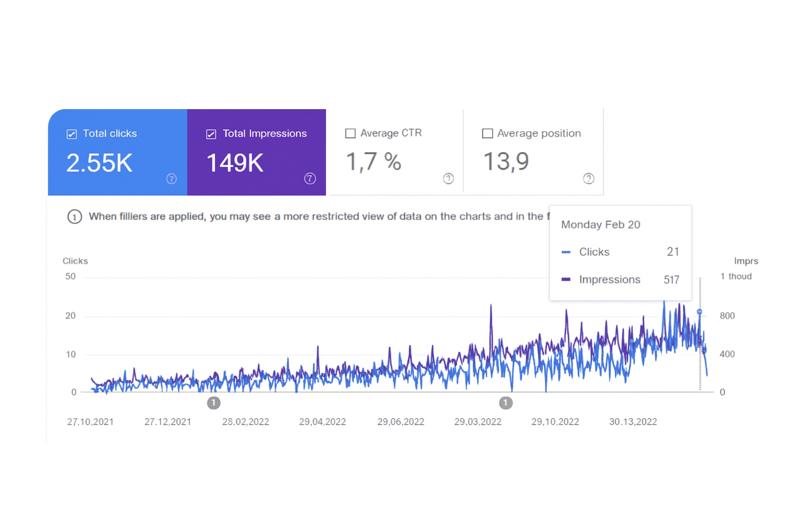The image size is (798, 532).
Task: Click the help icon in Average position card
Action: [x=588, y=179]
